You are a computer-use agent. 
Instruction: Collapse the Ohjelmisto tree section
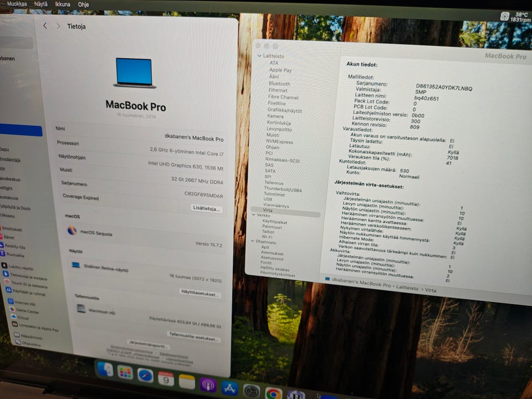[253, 241]
